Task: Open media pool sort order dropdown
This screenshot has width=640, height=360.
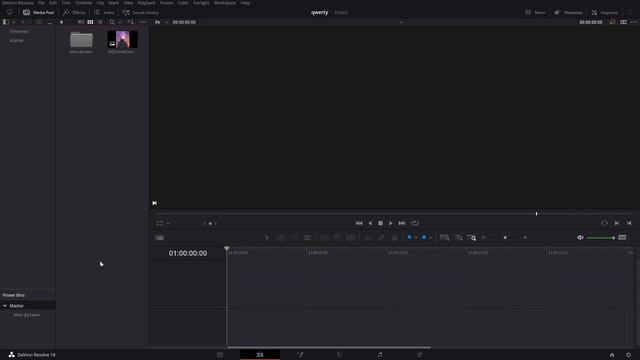Action: click(130, 22)
